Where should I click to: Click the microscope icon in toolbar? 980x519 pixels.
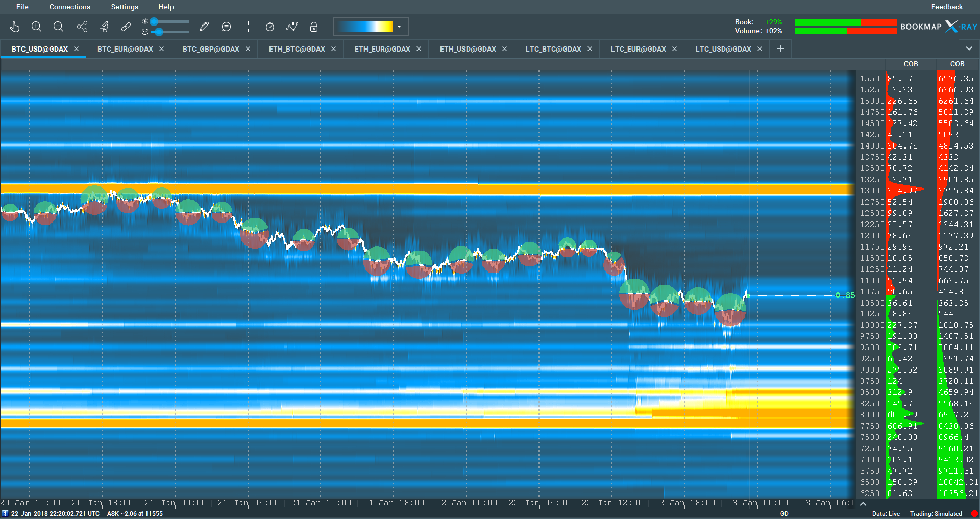(104, 27)
